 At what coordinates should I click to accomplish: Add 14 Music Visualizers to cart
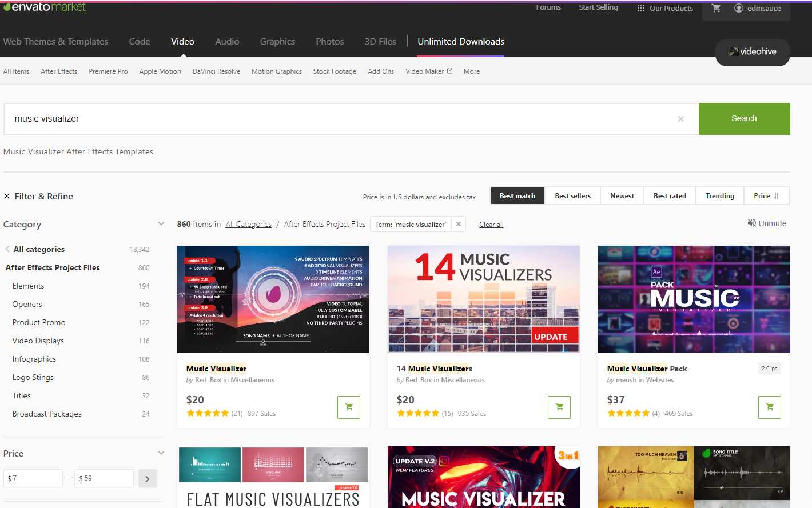coord(559,407)
